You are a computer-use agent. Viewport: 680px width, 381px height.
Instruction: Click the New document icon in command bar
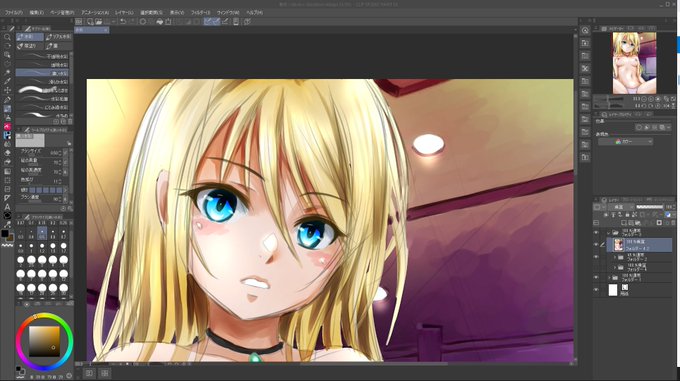(x=90, y=21)
